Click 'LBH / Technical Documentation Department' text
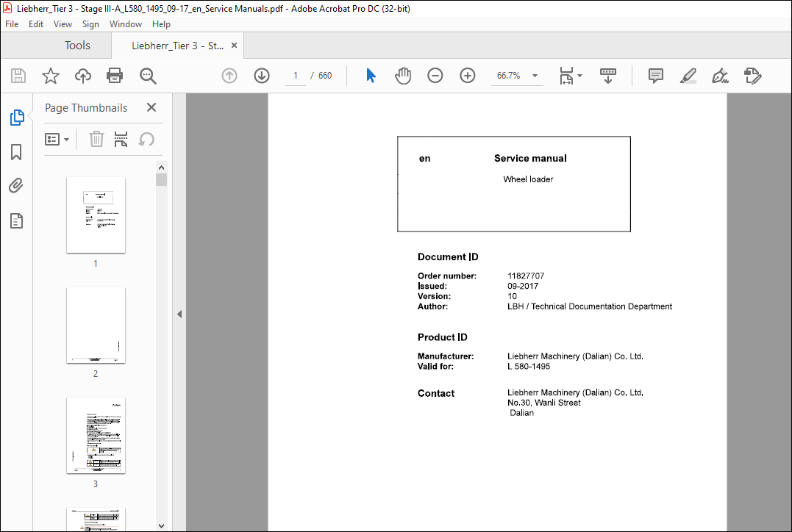Image resolution: width=792 pixels, height=532 pixels. tap(590, 306)
